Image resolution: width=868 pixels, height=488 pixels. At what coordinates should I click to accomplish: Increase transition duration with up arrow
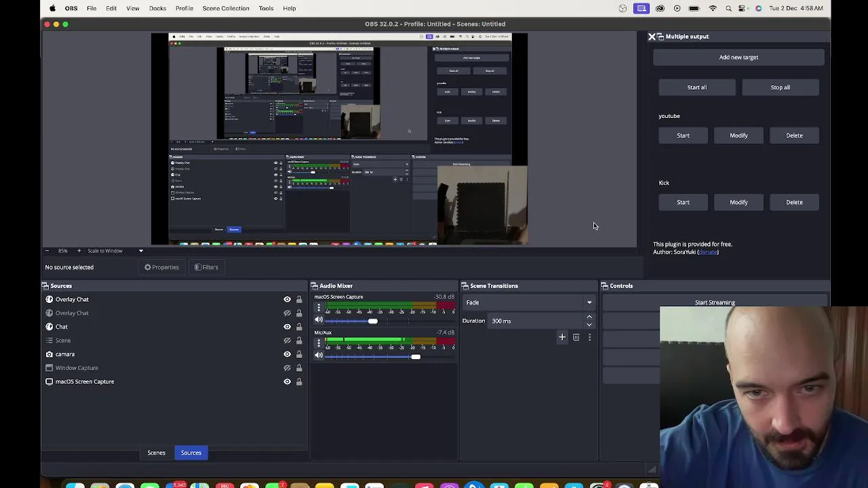click(589, 317)
